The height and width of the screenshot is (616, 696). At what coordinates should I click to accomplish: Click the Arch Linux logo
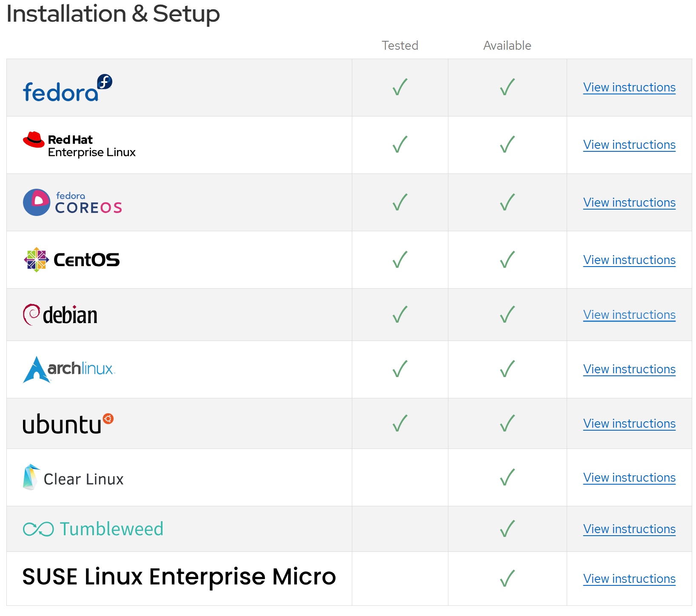pos(69,369)
